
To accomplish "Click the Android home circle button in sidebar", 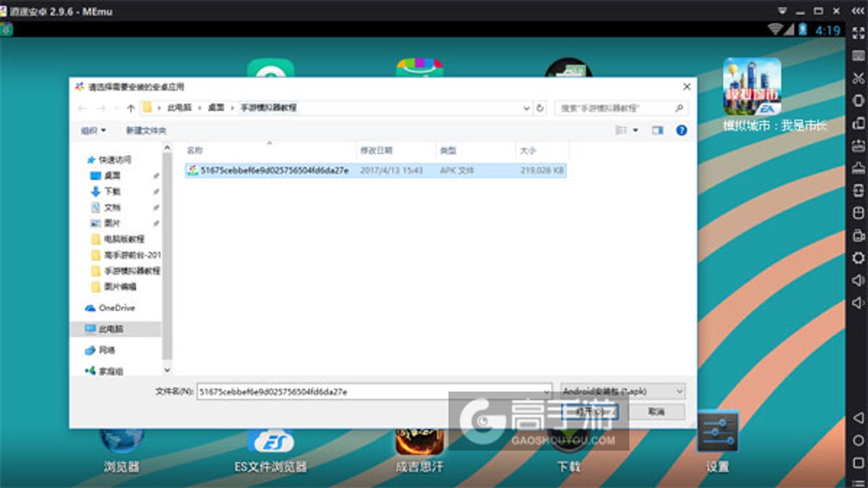I will pos(858,441).
